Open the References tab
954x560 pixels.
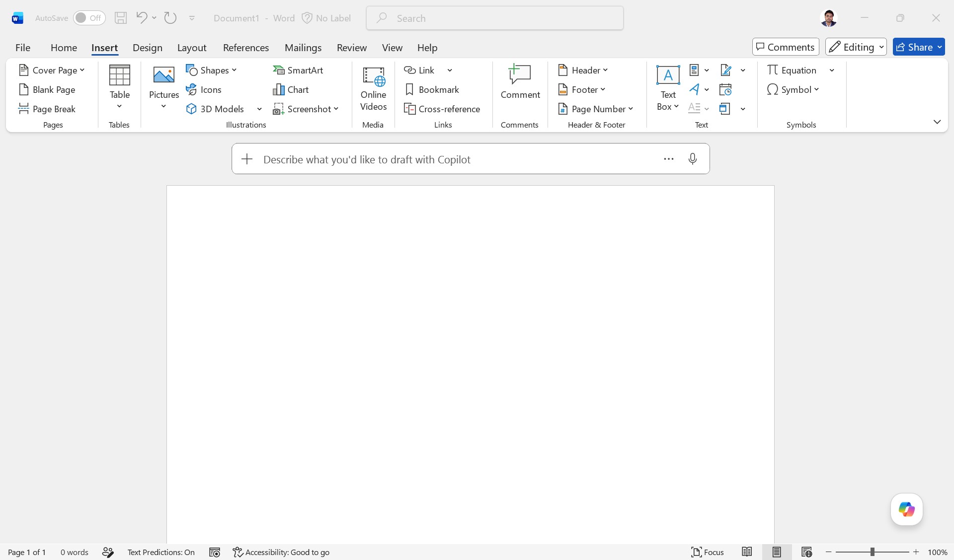246,47
